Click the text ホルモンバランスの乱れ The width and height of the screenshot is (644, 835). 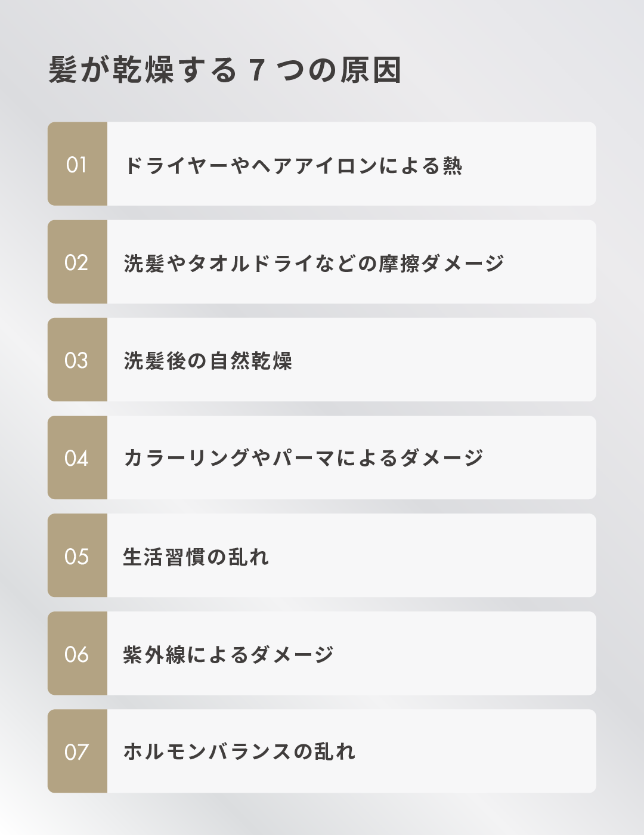point(239,751)
